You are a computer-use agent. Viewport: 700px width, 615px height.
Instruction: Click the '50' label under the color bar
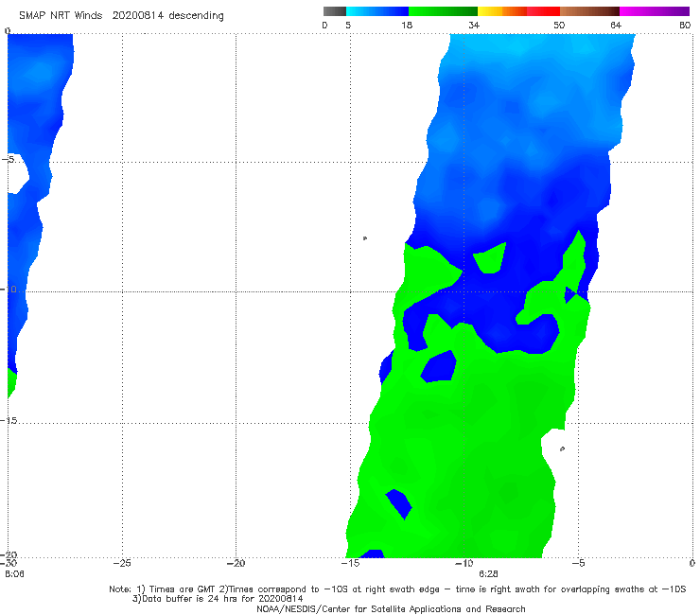coord(559,25)
